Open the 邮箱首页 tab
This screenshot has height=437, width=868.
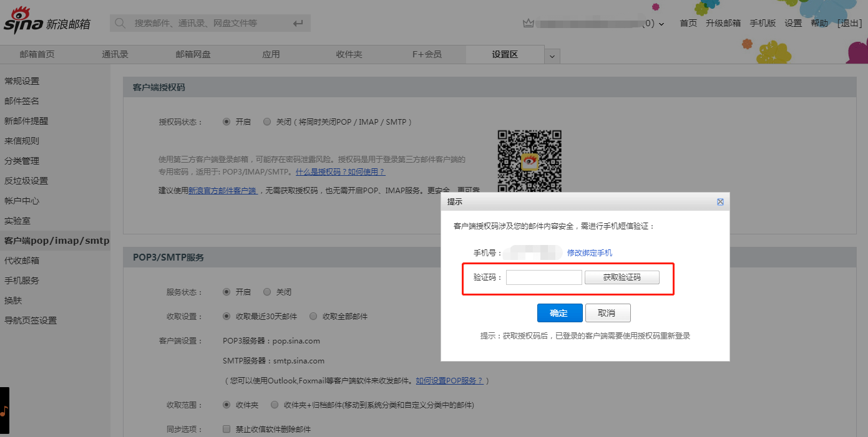click(37, 54)
